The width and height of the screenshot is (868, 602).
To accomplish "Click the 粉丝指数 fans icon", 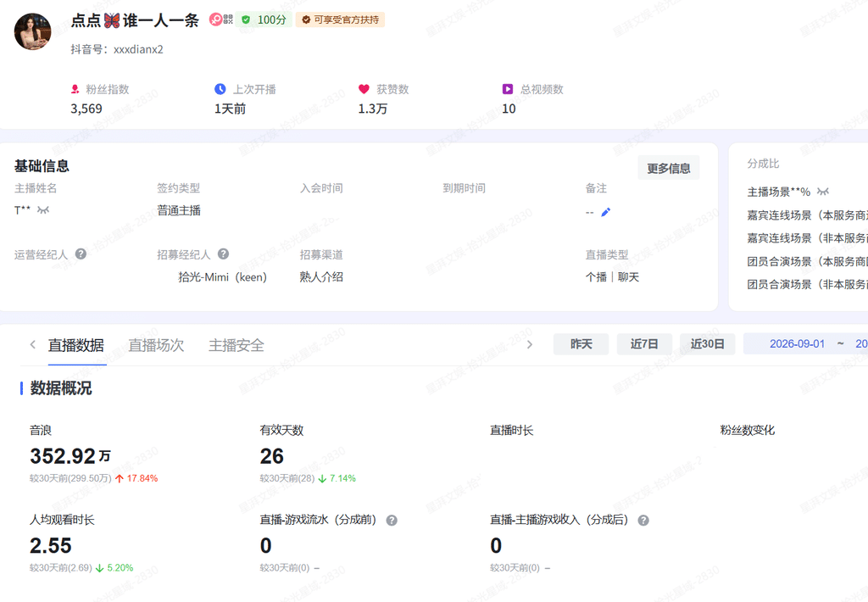I will click(x=75, y=89).
